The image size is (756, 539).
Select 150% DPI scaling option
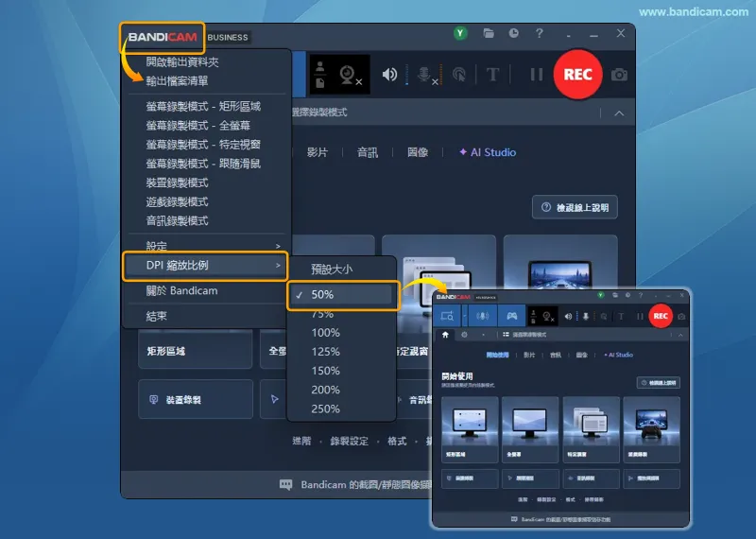[325, 371]
